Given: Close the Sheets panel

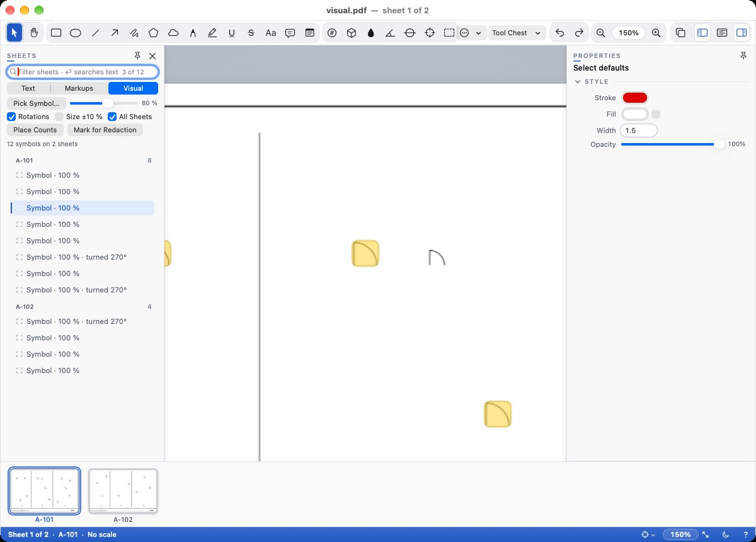Looking at the screenshot, I should [152, 55].
